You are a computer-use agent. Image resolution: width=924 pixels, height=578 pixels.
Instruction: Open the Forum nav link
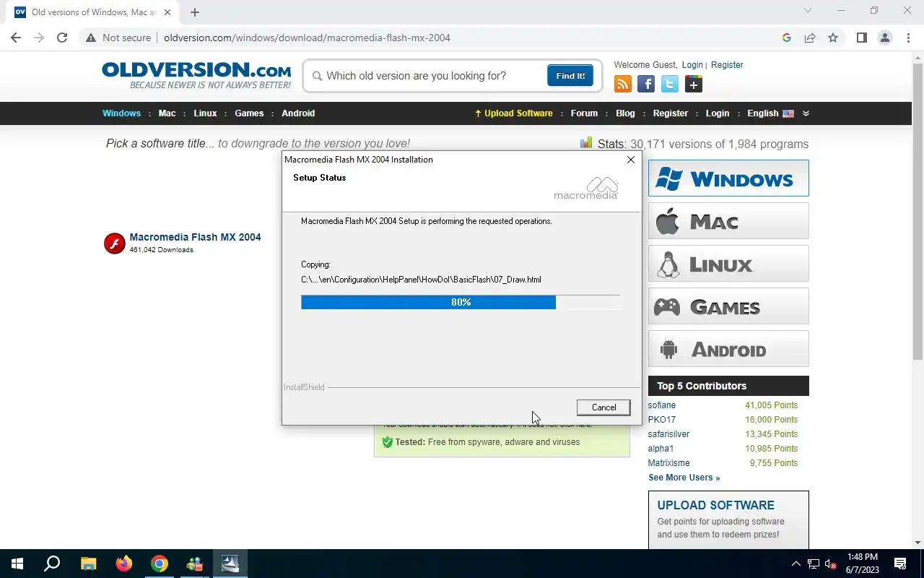pyautogui.click(x=584, y=113)
